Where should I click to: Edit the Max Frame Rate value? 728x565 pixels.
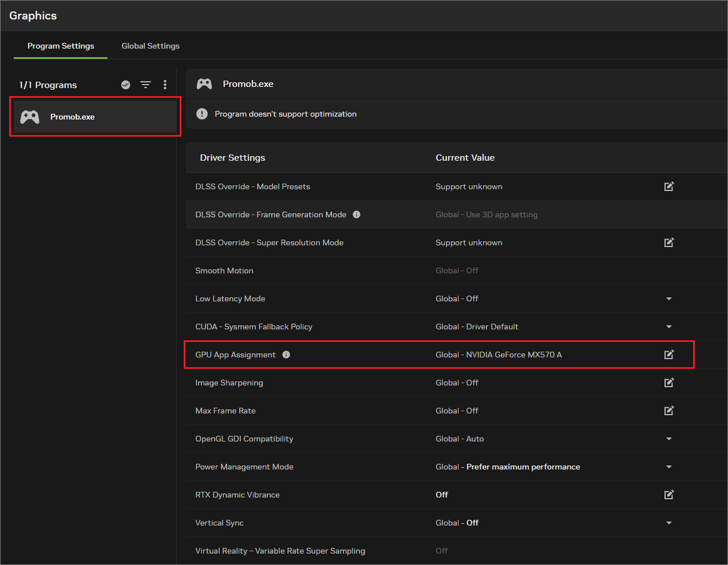click(x=669, y=411)
